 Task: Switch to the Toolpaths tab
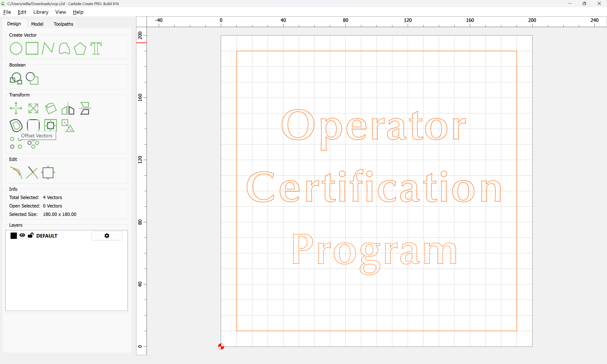click(63, 24)
